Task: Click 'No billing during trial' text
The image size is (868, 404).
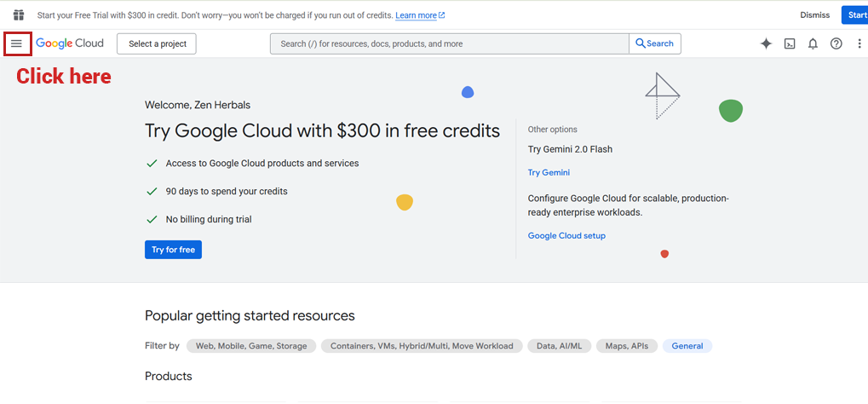Action: click(209, 219)
